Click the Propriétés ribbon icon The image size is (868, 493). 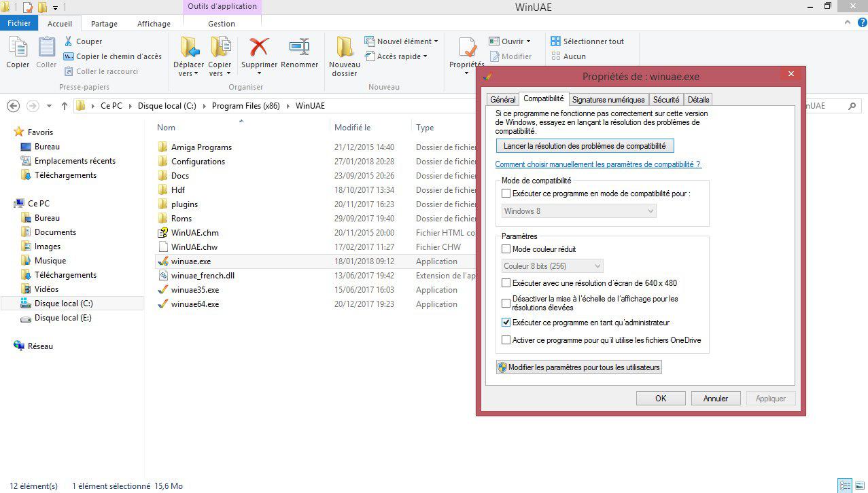[467, 48]
